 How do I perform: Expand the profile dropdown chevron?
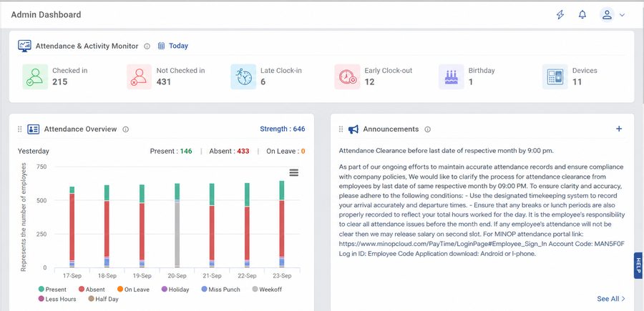[622, 15]
